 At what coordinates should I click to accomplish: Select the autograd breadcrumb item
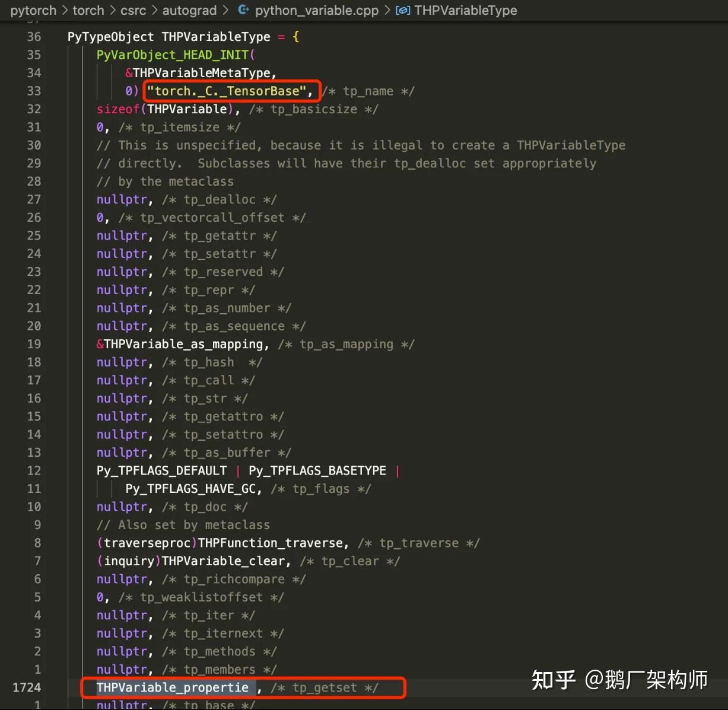(189, 10)
